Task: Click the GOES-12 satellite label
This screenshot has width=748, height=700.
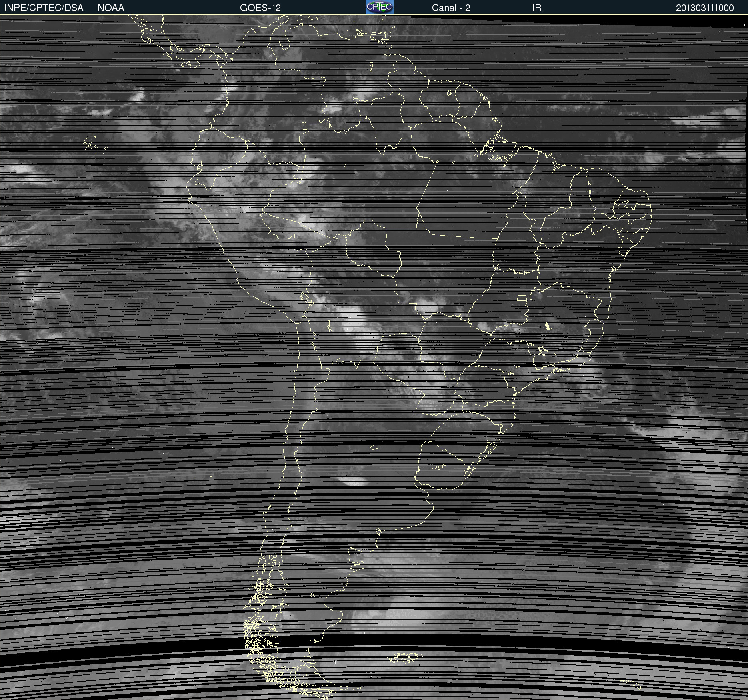Action: [x=260, y=8]
